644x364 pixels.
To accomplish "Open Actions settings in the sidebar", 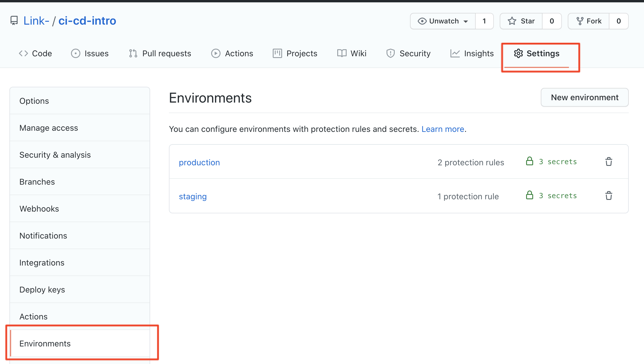I will [80, 317].
